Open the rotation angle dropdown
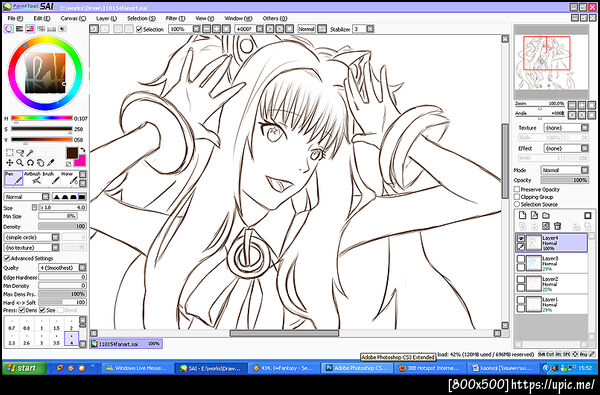Screen dimensions: 600x395 pos(260,29)
